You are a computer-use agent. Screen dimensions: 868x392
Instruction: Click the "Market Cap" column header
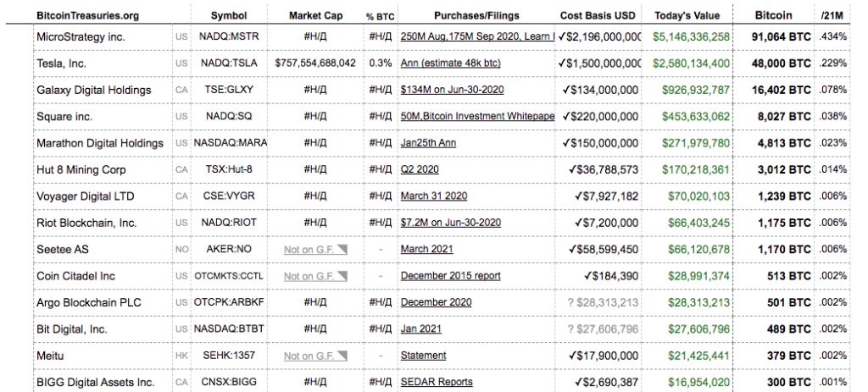[315, 15]
